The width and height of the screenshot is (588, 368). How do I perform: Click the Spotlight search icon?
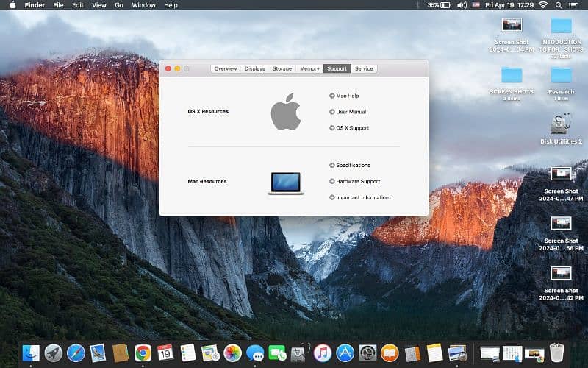(x=561, y=5)
